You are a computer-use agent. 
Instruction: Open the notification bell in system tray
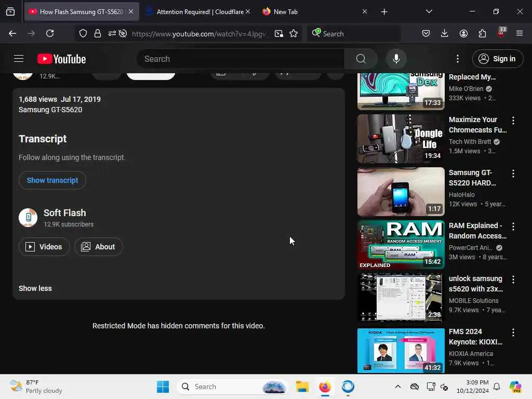click(496, 387)
